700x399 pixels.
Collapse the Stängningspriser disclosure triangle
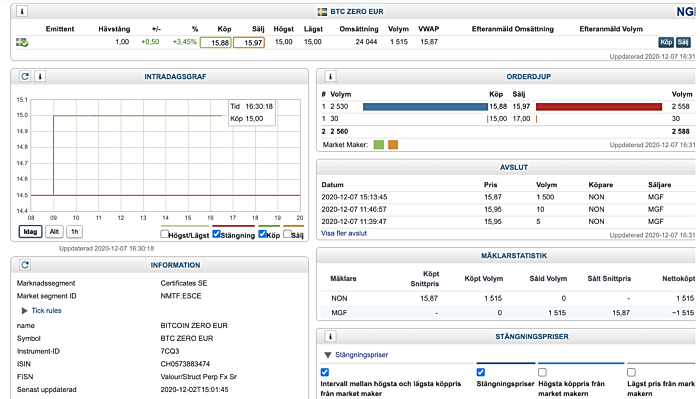point(328,355)
